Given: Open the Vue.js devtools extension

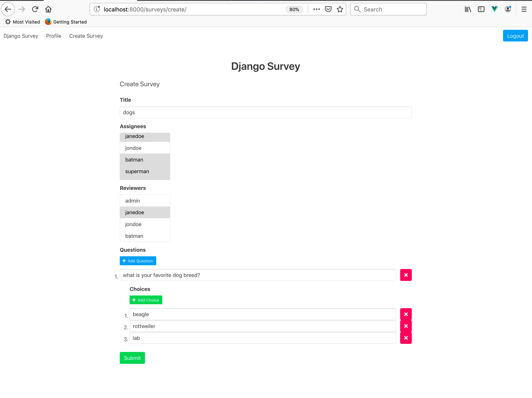Looking at the screenshot, I should (494, 9).
